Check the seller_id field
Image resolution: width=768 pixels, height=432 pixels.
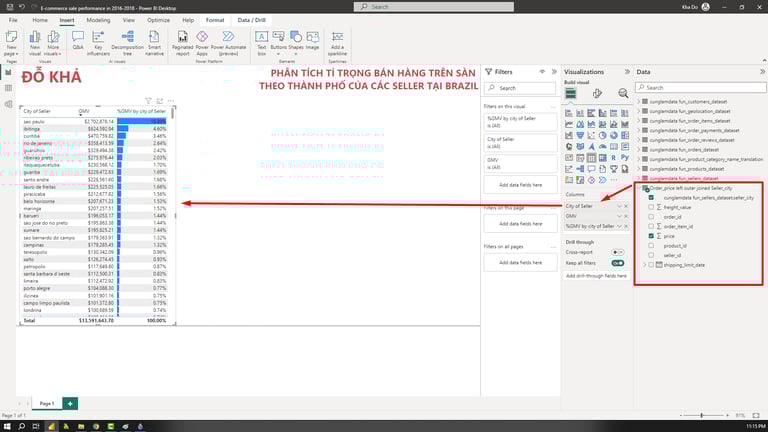point(651,255)
